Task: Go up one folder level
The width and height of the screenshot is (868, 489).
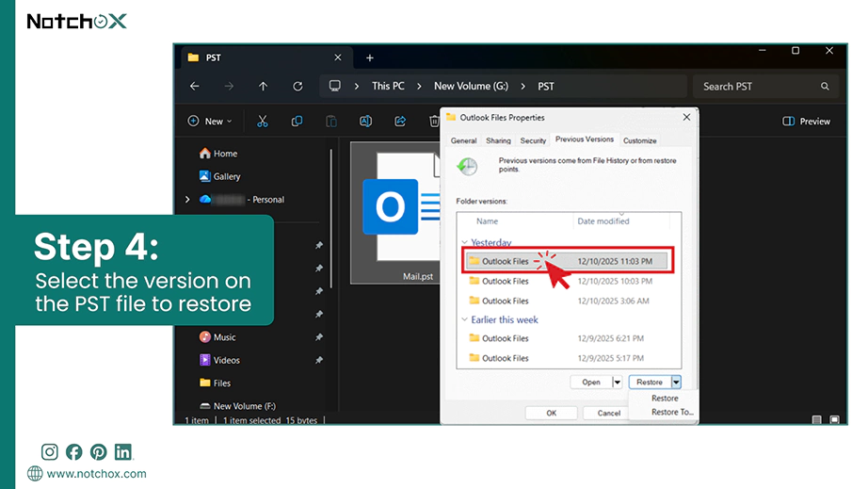Action: click(263, 87)
